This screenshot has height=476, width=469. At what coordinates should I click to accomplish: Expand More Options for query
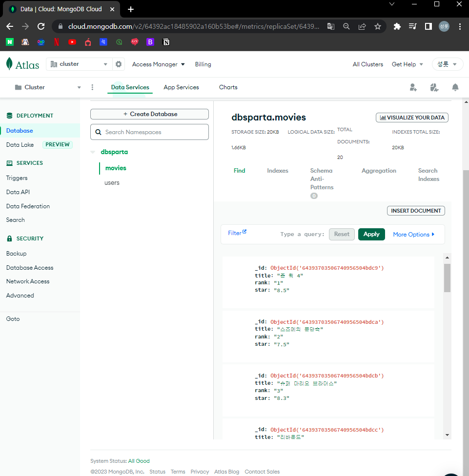[x=413, y=235]
